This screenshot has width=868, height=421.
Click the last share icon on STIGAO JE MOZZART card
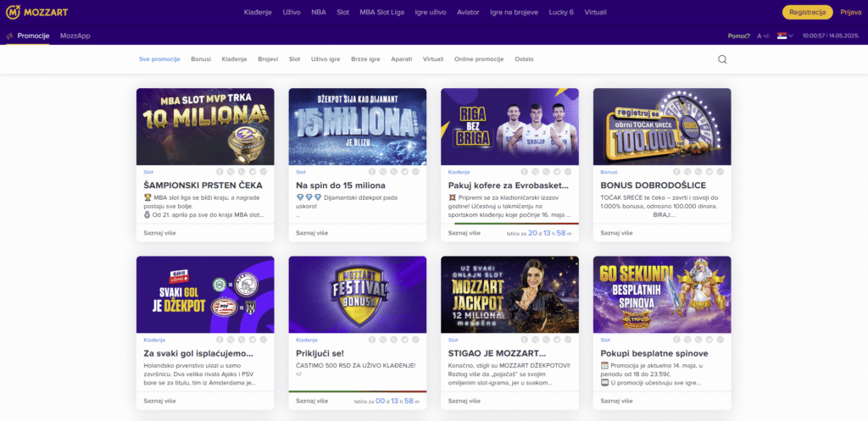(567, 340)
